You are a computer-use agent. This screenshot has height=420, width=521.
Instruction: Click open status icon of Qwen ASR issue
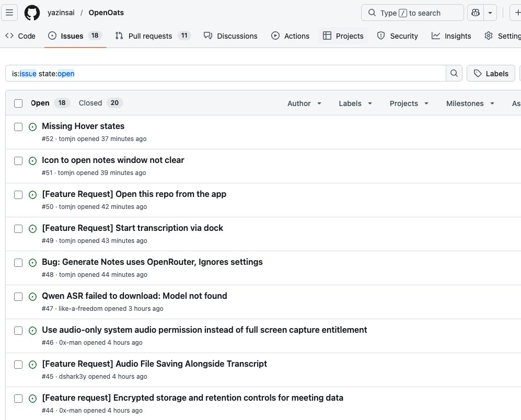(32, 296)
